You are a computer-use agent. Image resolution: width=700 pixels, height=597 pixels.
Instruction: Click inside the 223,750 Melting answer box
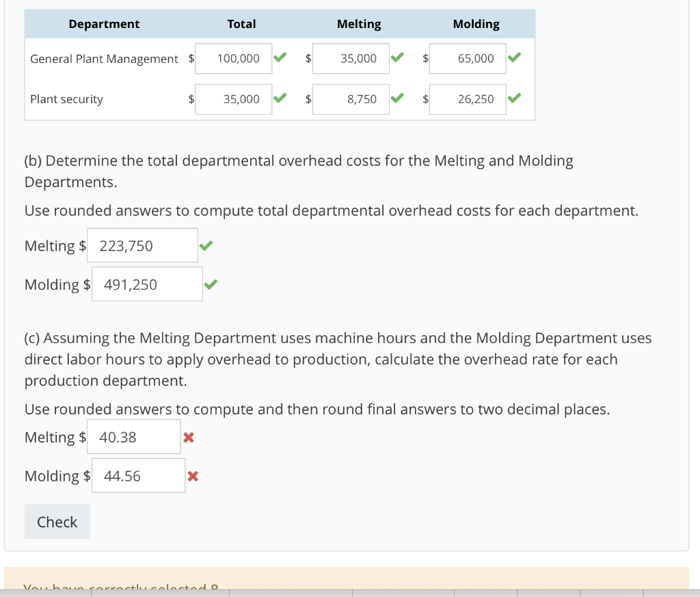(x=142, y=245)
